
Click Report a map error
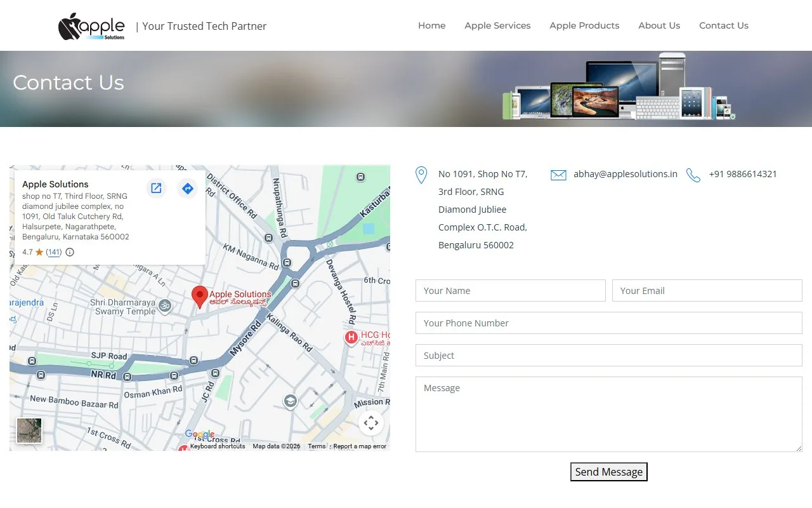[360, 446]
